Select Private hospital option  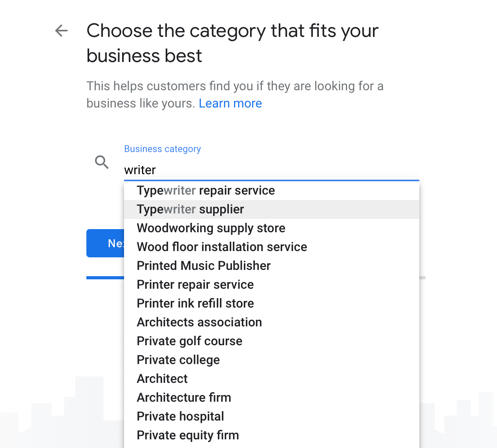pyautogui.click(x=180, y=417)
